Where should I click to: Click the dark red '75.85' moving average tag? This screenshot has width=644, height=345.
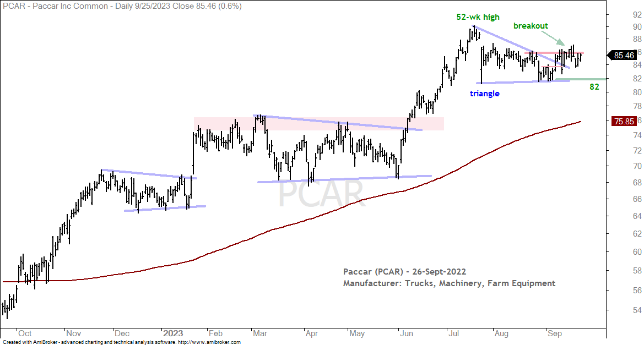pyautogui.click(x=624, y=121)
